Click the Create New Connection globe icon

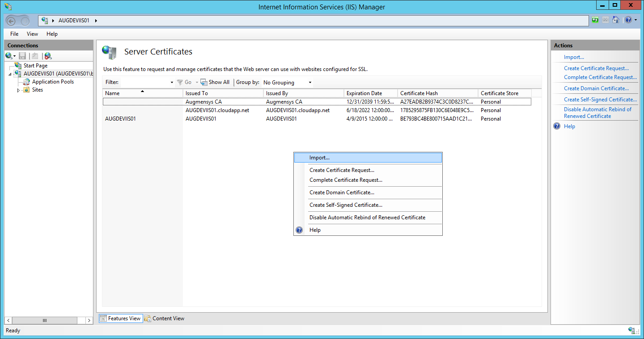coord(9,56)
